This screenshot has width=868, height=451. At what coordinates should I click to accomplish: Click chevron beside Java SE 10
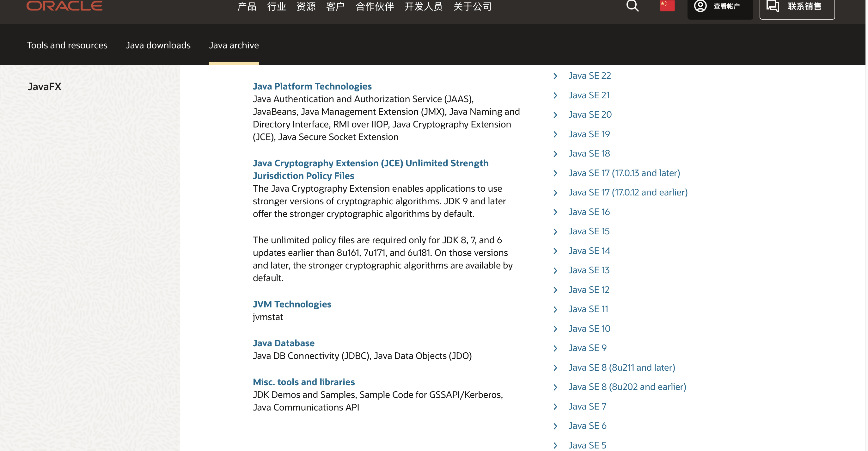coord(555,329)
